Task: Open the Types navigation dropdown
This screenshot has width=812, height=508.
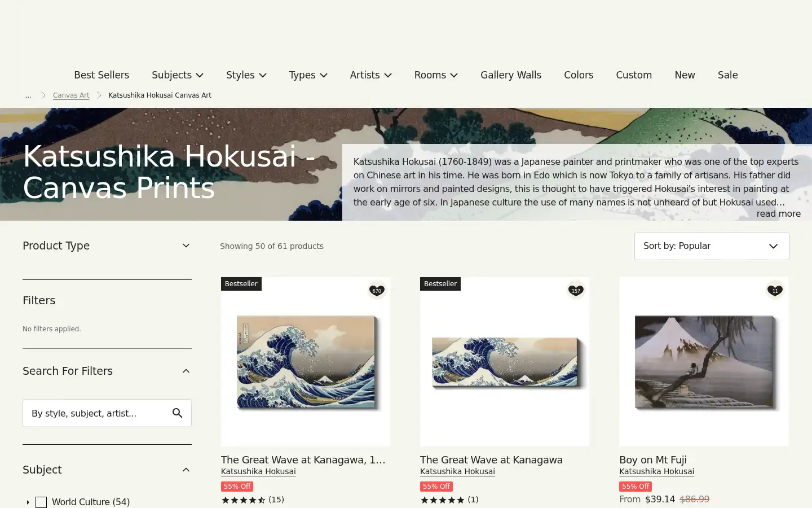Action: [308, 75]
